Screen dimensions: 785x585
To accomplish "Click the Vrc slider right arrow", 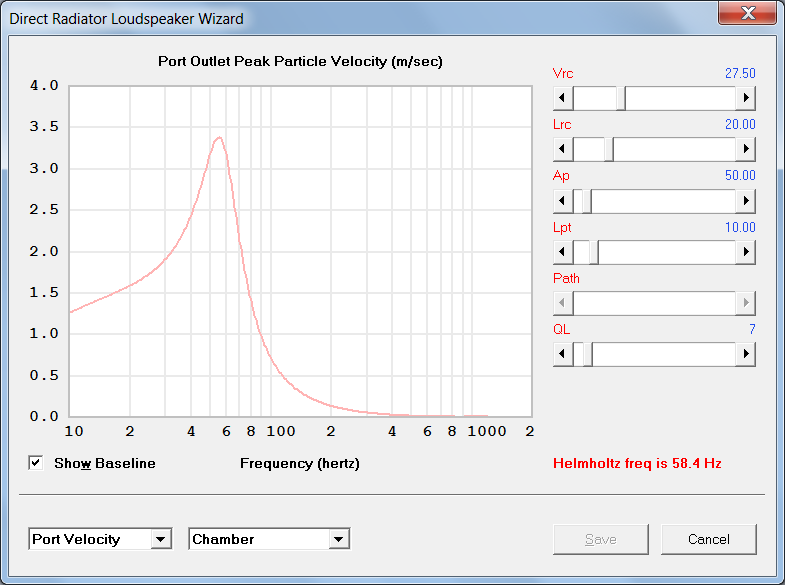I will 745,98.
